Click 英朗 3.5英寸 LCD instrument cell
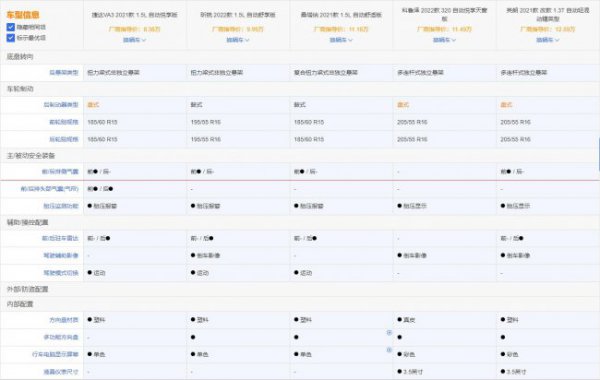 click(514, 371)
